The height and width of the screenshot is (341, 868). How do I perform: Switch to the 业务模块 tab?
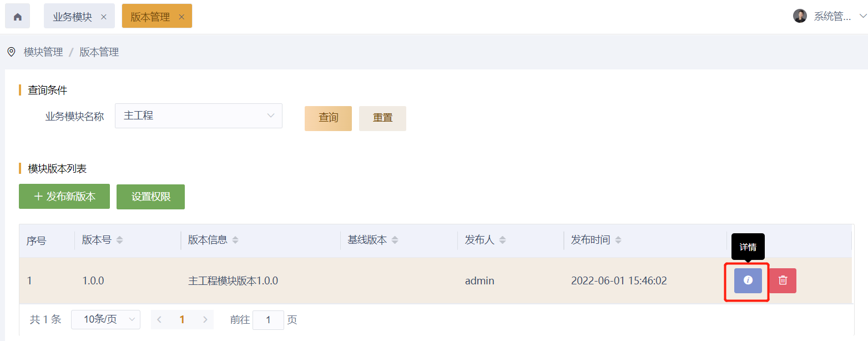(x=73, y=17)
